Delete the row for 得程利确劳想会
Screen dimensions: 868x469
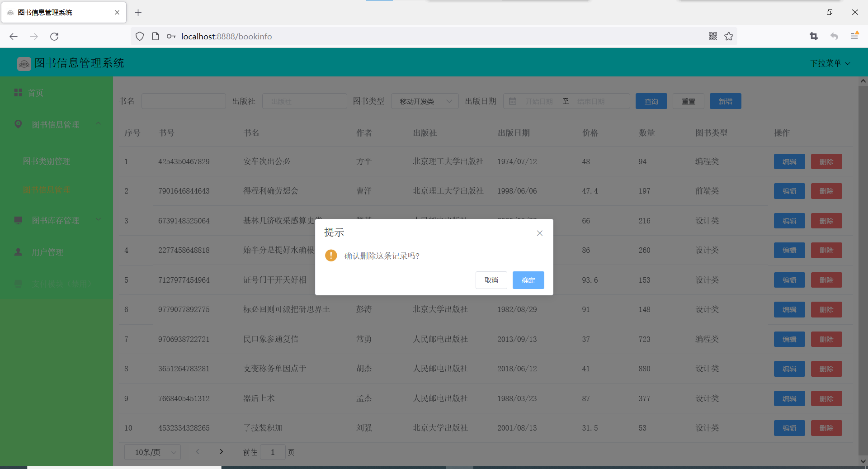[826, 191]
